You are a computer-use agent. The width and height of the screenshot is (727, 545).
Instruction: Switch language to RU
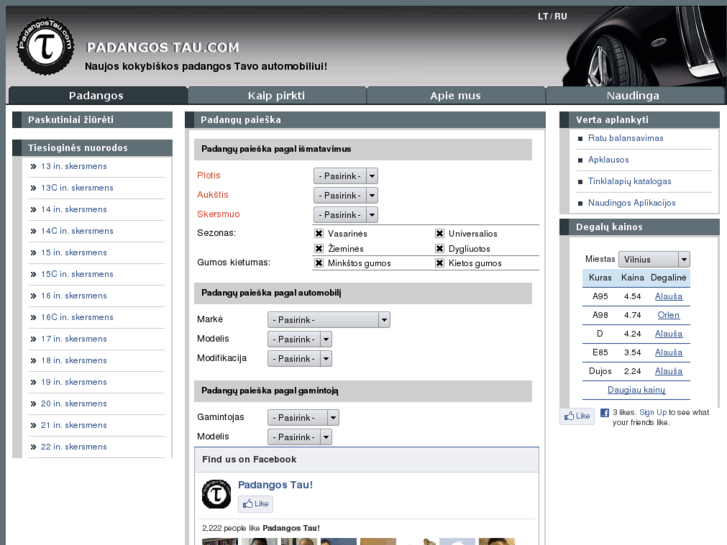click(x=561, y=16)
